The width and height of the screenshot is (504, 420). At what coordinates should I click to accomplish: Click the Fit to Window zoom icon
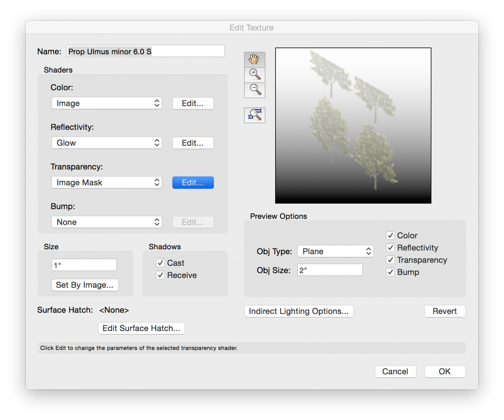[255, 115]
